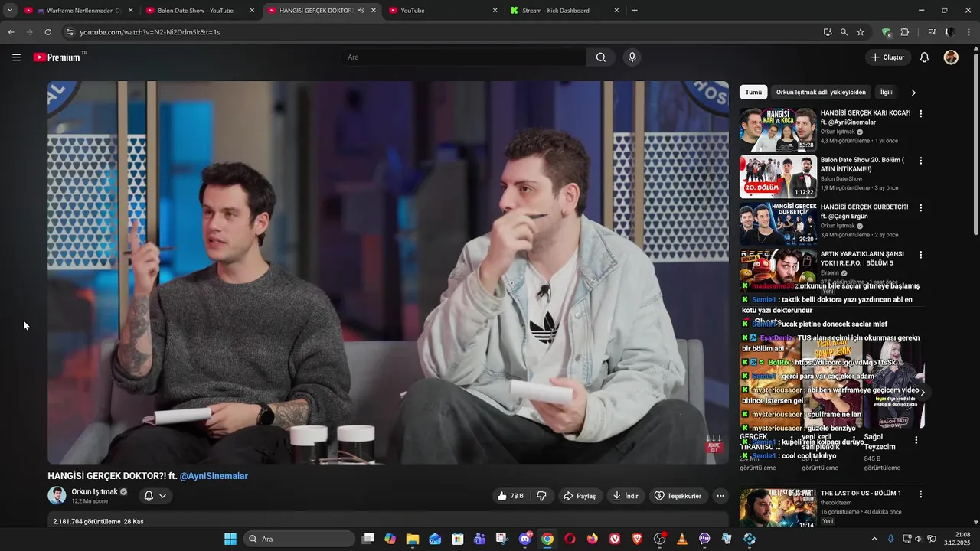980x551 pixels.
Task: Show next Shorts with right arrow
Action: [x=923, y=392]
